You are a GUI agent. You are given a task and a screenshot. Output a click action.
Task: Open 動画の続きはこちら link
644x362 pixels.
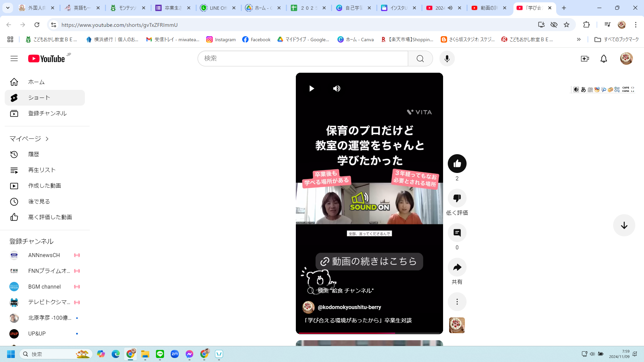click(x=369, y=261)
